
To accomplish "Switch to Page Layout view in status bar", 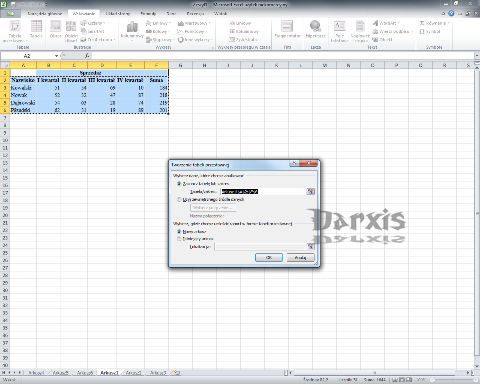I will [401, 380].
